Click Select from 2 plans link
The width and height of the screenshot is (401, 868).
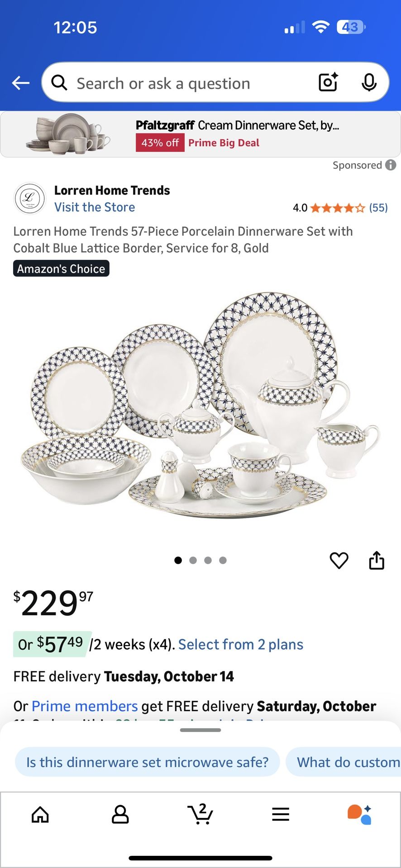point(241,644)
